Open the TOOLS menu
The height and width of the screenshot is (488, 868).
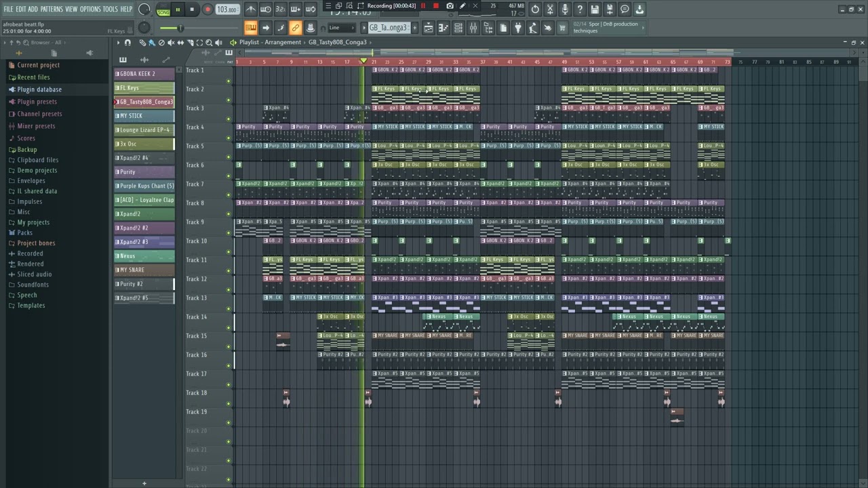click(110, 9)
